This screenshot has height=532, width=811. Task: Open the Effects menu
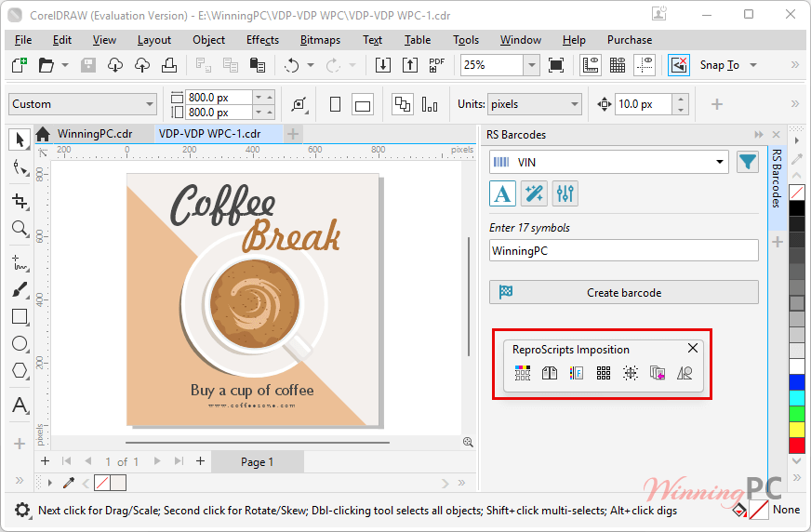[x=262, y=40]
